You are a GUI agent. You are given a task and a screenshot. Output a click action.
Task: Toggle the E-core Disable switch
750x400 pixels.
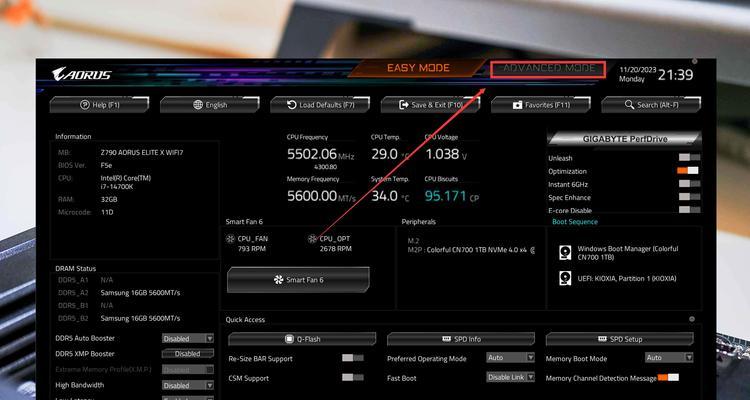click(689, 210)
